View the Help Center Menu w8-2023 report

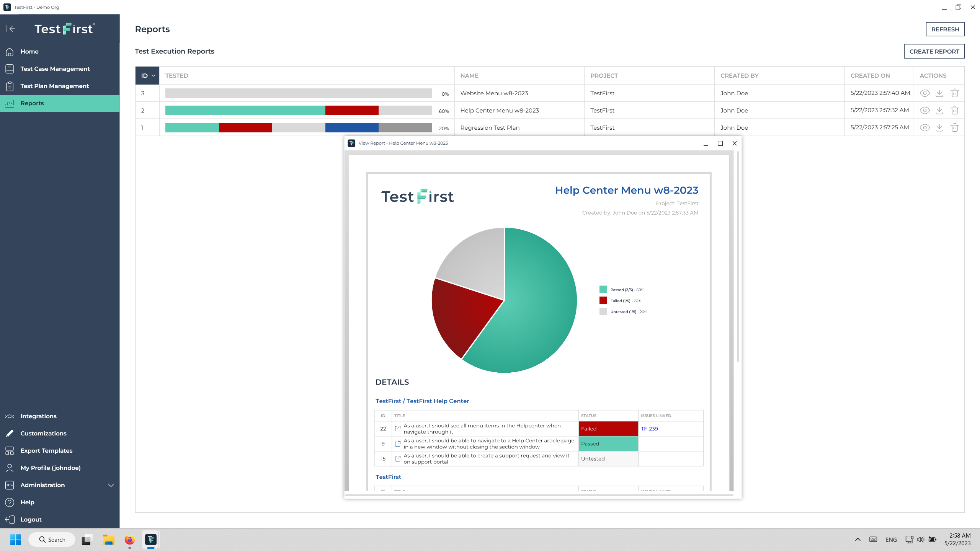coord(924,110)
